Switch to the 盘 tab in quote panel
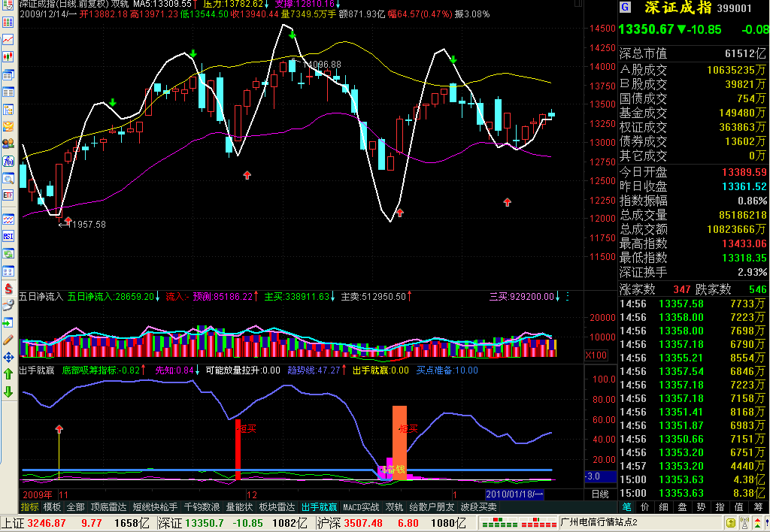The image size is (770, 532). (683, 507)
